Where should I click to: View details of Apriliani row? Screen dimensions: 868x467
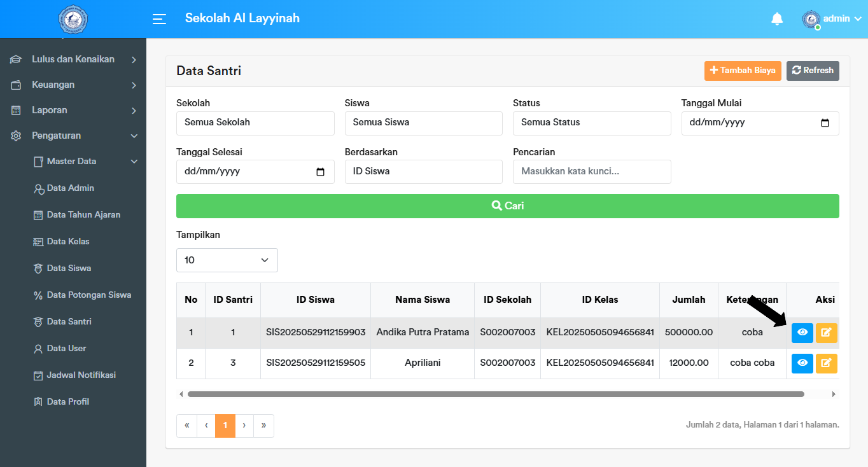802,363
